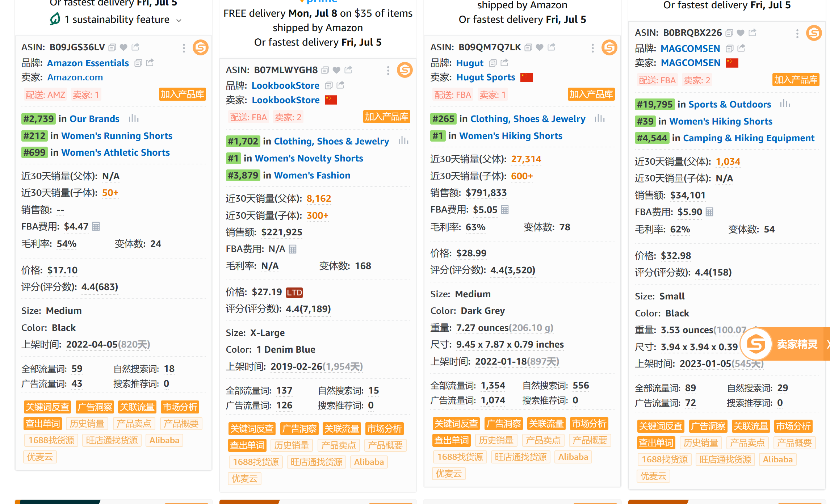
Task: Click SellerSprite logo on Hugut card
Action: point(609,47)
